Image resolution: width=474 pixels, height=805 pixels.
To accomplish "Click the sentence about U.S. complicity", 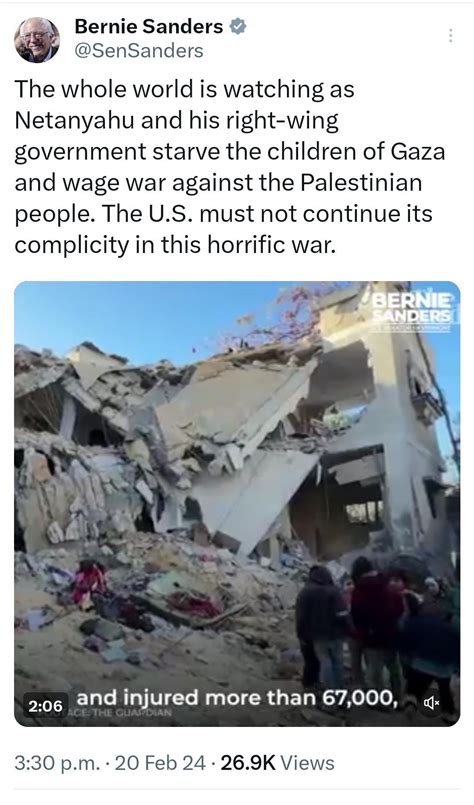I will point(224,229).
